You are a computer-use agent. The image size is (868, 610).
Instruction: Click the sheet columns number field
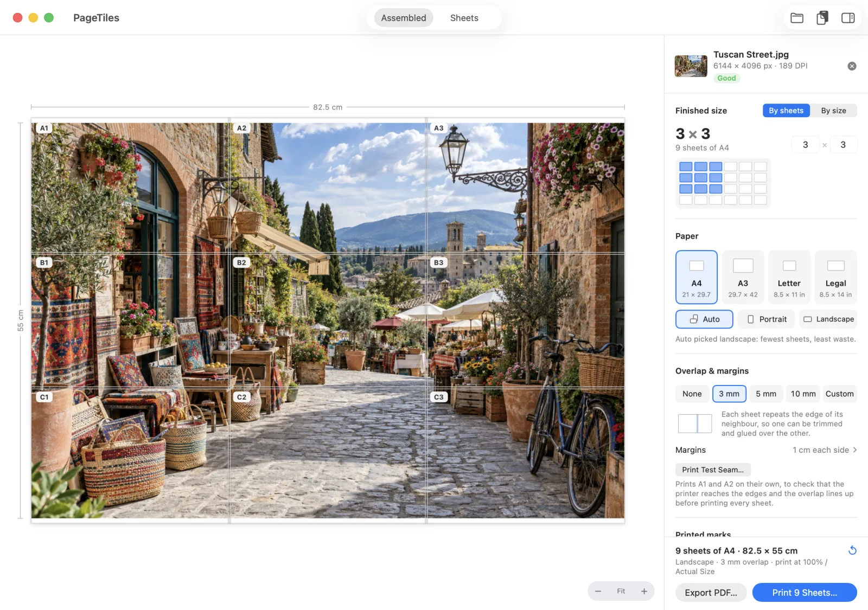806,145
